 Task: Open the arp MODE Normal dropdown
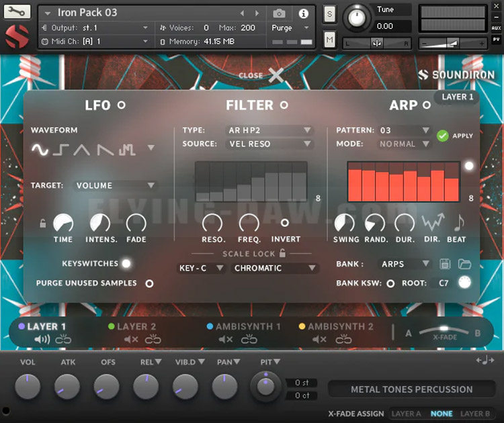click(x=404, y=144)
